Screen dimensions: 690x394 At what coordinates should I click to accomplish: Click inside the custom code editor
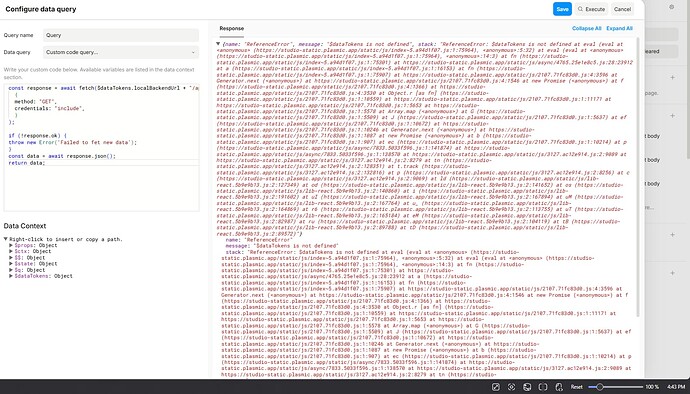tap(101, 147)
